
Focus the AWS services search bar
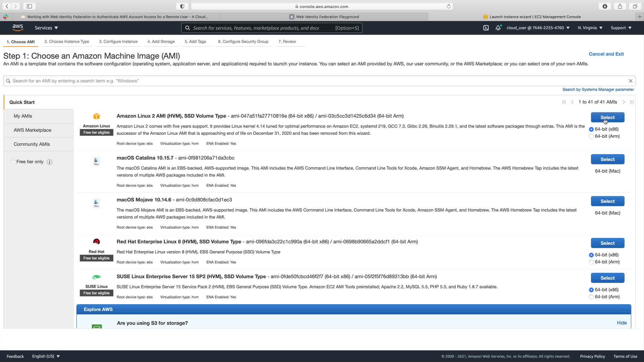(x=272, y=28)
